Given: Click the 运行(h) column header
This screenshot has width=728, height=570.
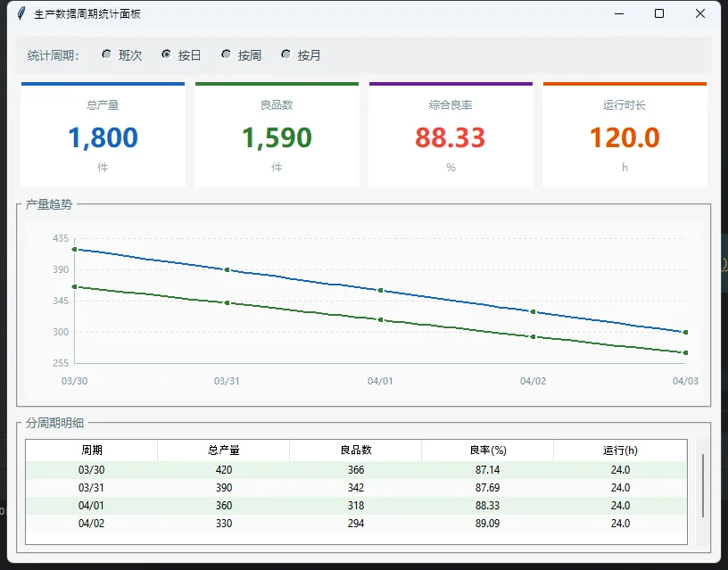Looking at the screenshot, I should [620, 450].
